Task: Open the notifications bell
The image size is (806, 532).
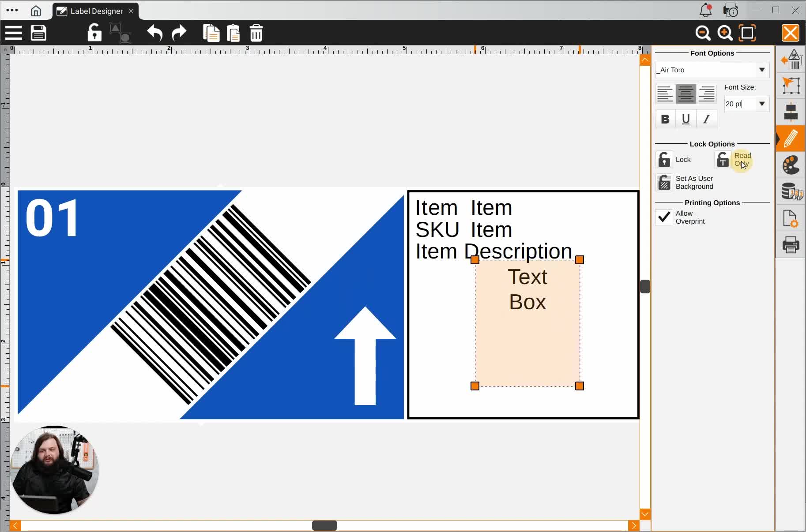Action: coord(706,10)
